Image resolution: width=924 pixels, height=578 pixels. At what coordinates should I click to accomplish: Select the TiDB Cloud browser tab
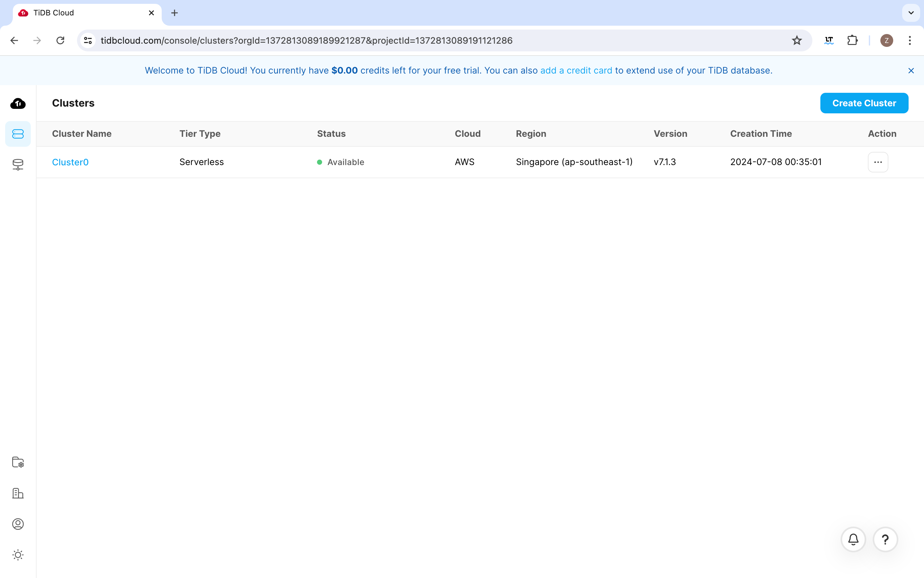[x=87, y=13]
